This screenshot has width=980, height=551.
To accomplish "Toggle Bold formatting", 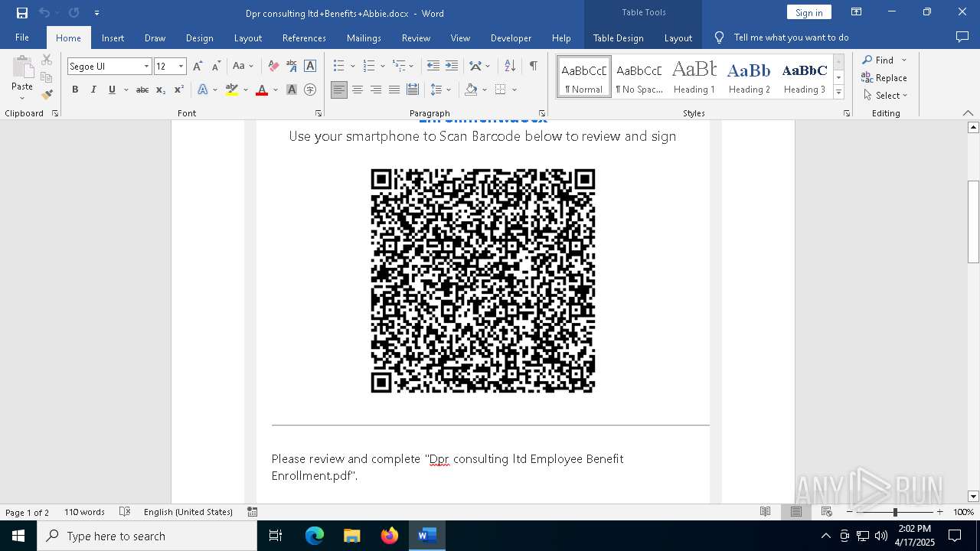I will (x=75, y=90).
